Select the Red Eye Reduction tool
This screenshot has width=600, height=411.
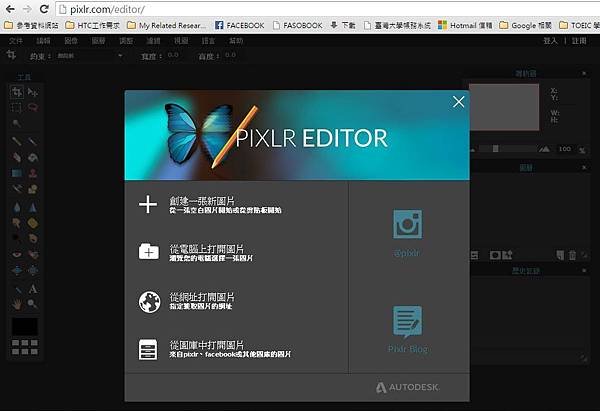tap(16, 254)
